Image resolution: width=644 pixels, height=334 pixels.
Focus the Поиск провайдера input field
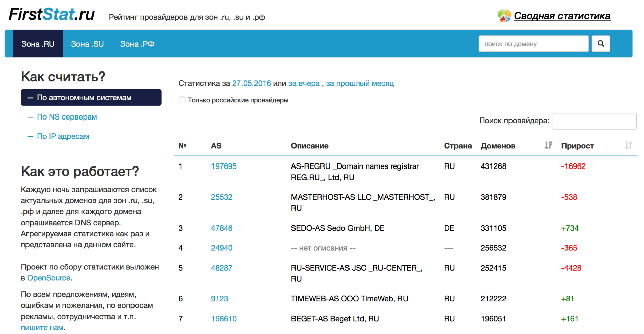594,121
